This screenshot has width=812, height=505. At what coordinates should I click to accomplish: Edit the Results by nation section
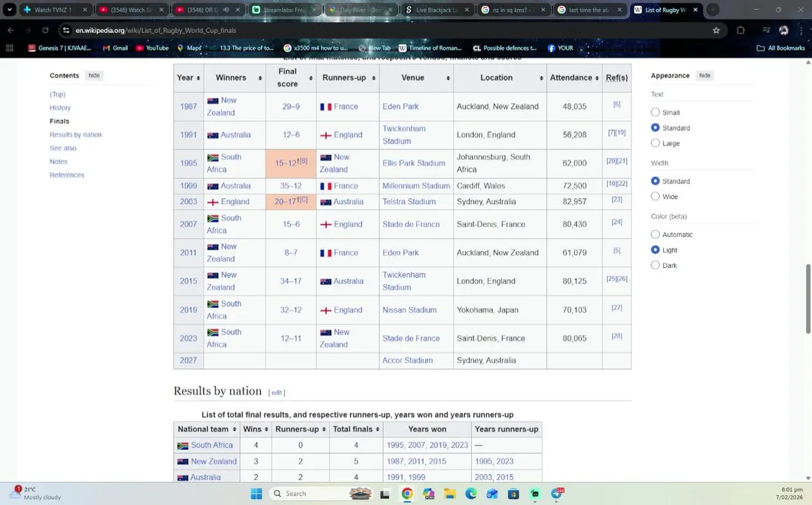[x=277, y=393]
